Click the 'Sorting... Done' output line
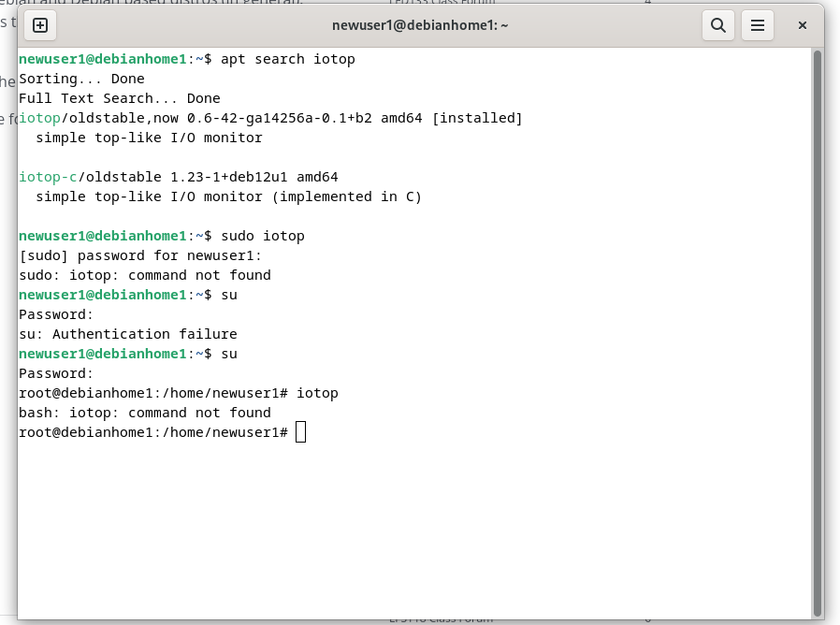 pos(81,79)
